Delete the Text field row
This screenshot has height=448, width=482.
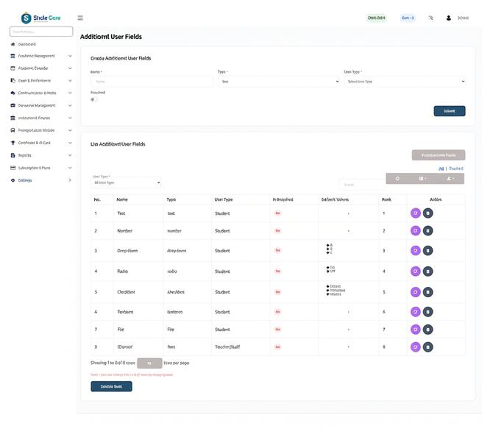[x=428, y=213]
